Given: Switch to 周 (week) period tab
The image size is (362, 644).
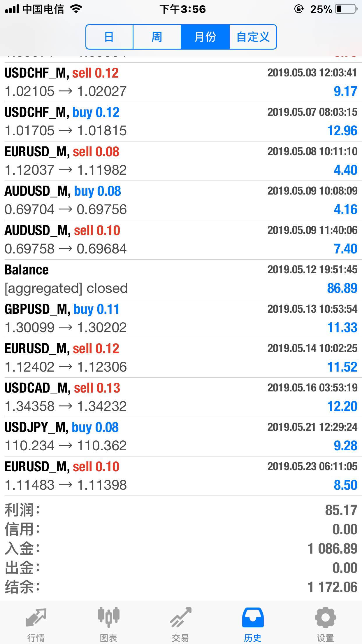Looking at the screenshot, I should coord(157,37).
